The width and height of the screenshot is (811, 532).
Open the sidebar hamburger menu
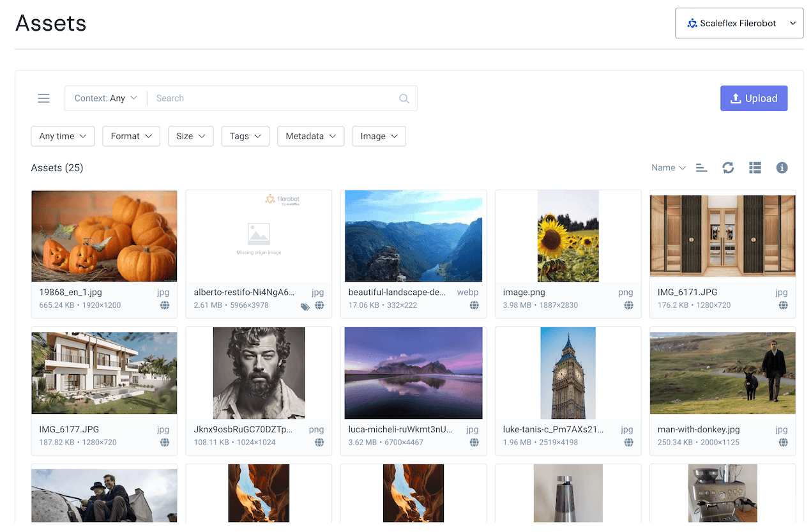(x=43, y=98)
